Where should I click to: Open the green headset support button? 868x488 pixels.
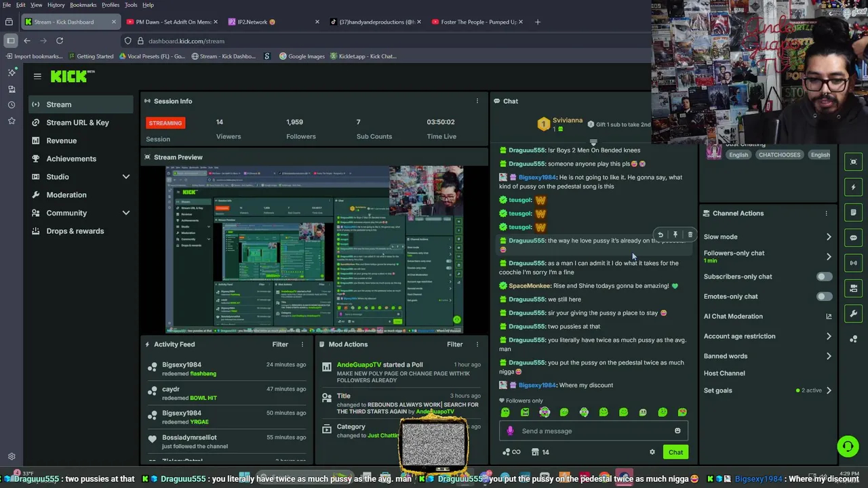[848, 446]
